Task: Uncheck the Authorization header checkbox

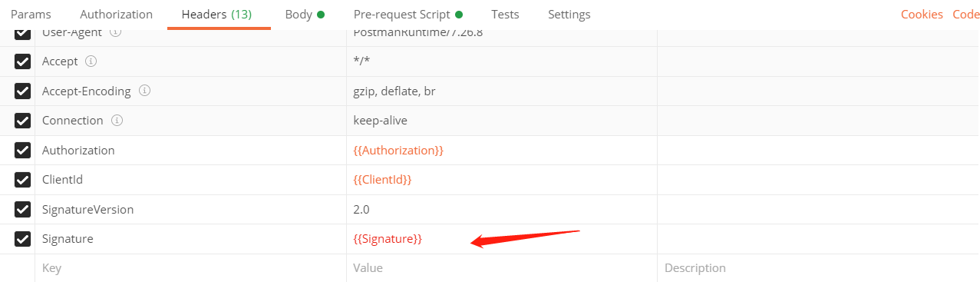Action: tap(23, 151)
